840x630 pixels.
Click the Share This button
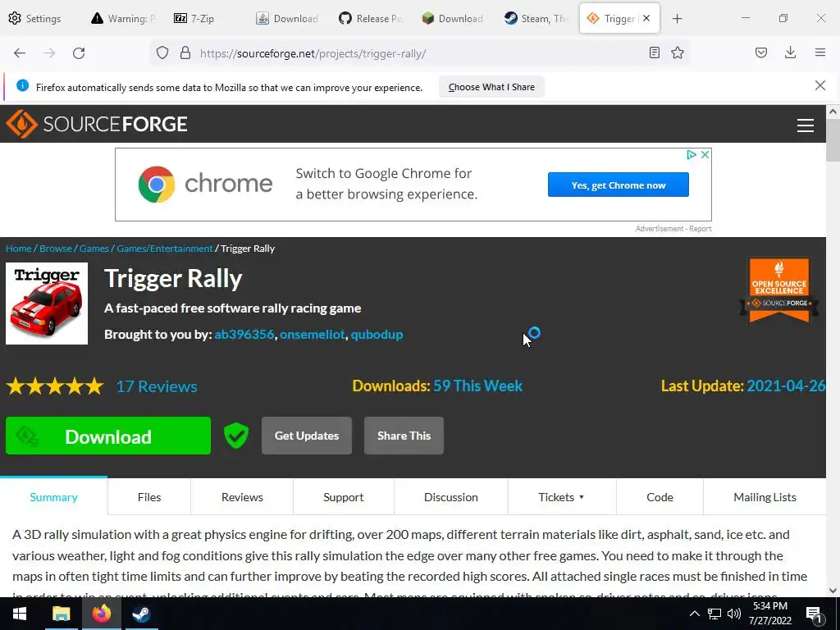[404, 436]
